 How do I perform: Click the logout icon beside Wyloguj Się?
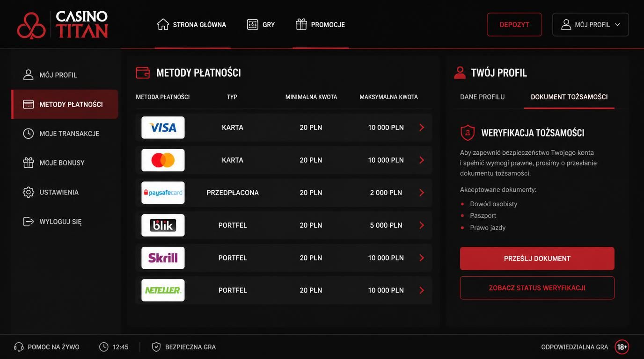coord(29,222)
